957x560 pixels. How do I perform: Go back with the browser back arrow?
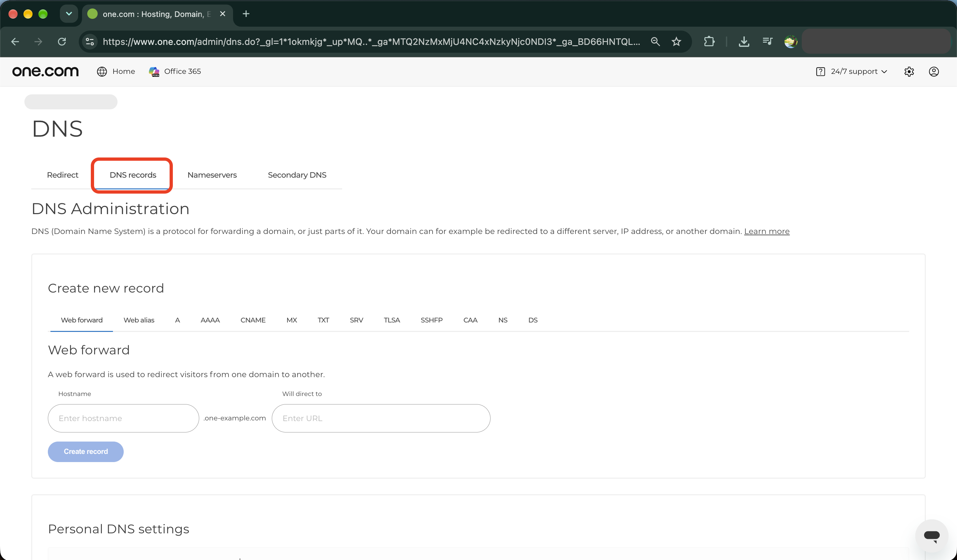(x=15, y=41)
